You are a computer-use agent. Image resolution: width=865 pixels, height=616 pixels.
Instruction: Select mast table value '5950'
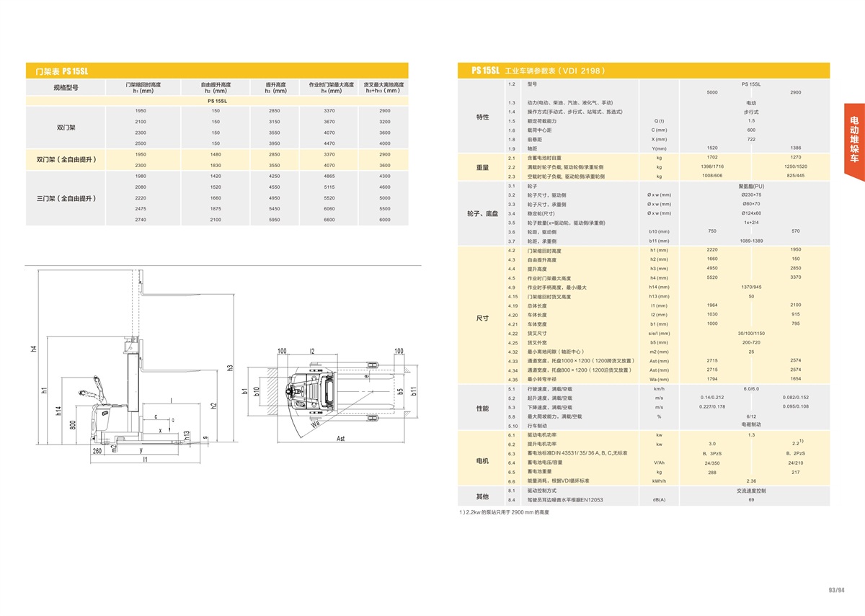(274, 219)
